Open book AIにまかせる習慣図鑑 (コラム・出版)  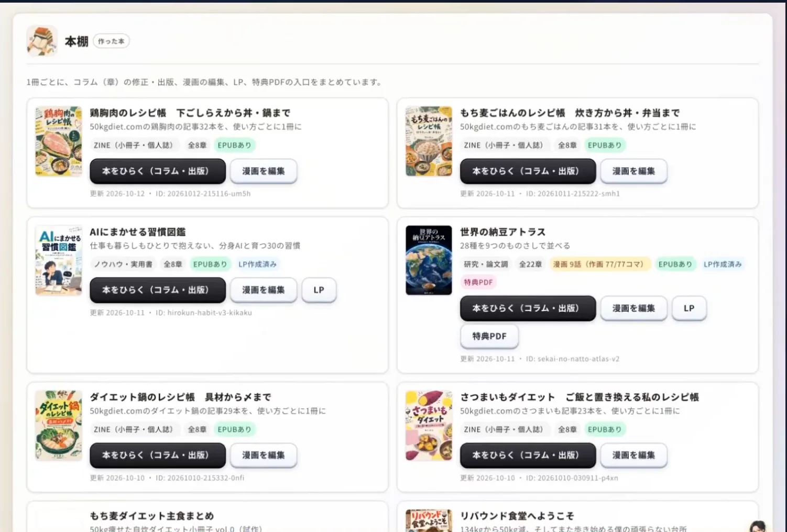tap(158, 290)
